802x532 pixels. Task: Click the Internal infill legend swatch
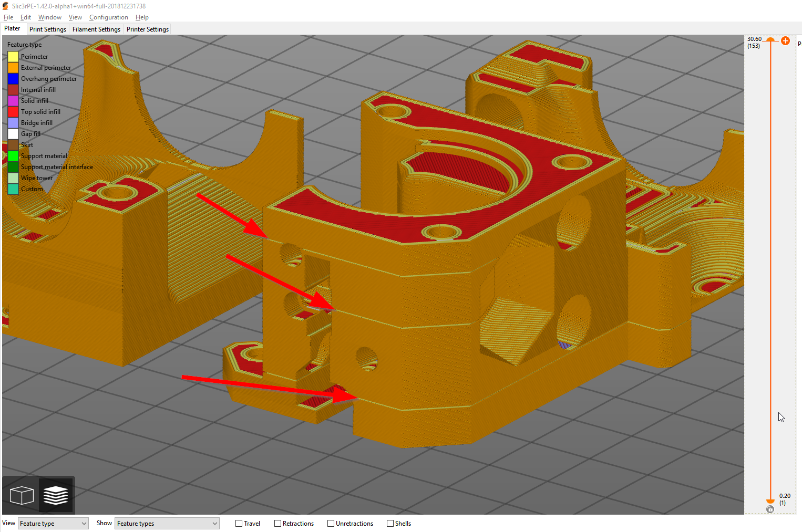point(13,90)
